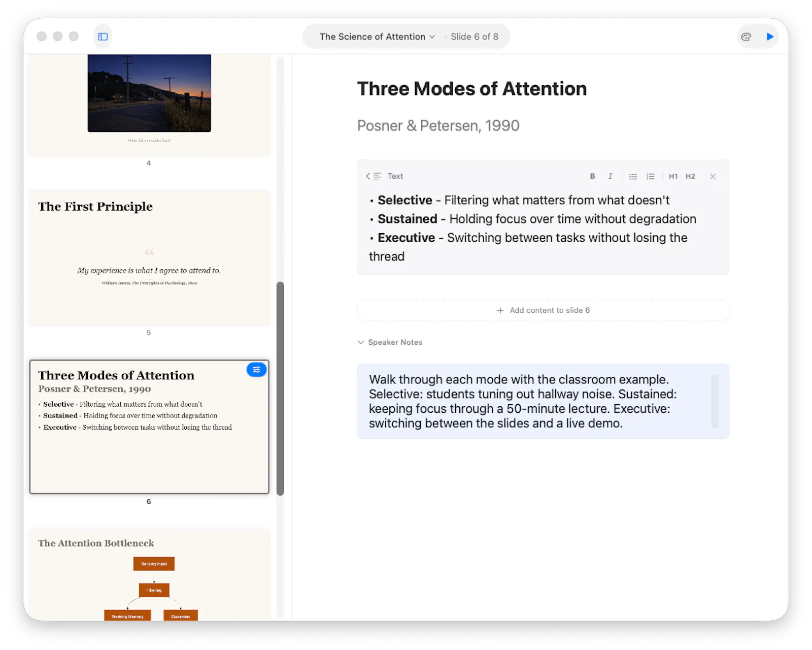
Task: Click slide number 6 label
Action: click(149, 501)
